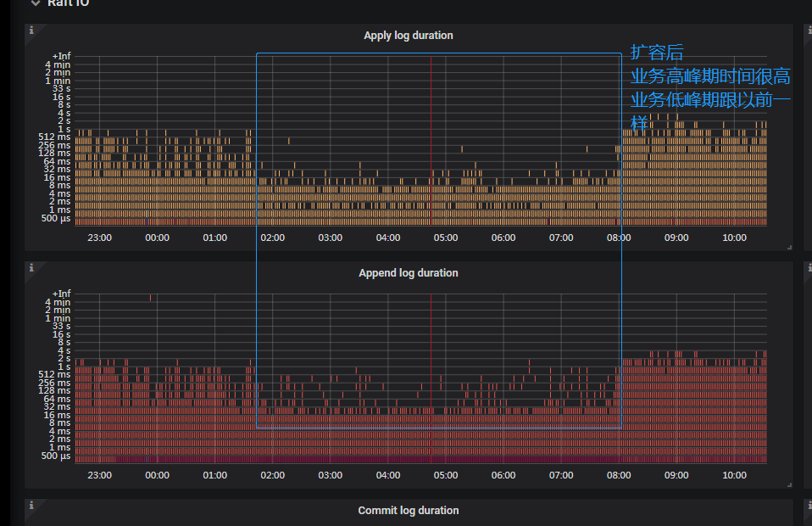Click 00:00 label under Append log duration chart
812x526 pixels.
[x=157, y=475]
